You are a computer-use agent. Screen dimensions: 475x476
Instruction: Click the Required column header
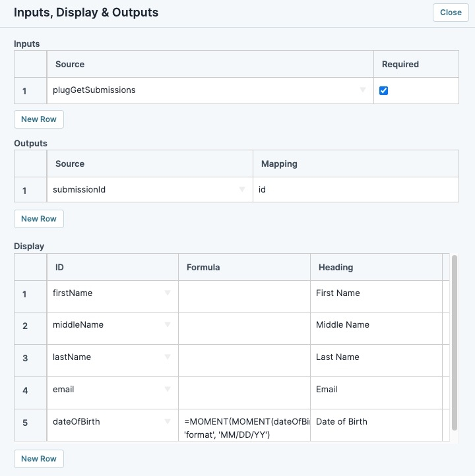pos(416,64)
